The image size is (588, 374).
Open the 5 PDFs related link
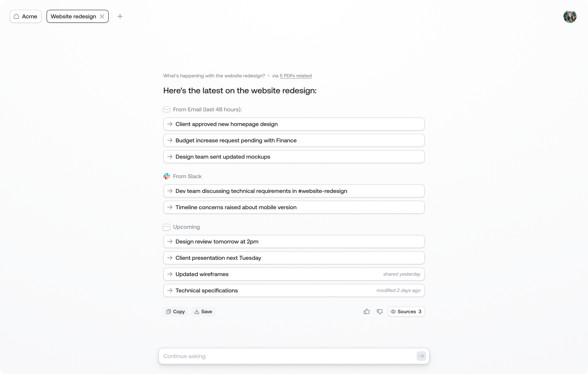pos(296,76)
